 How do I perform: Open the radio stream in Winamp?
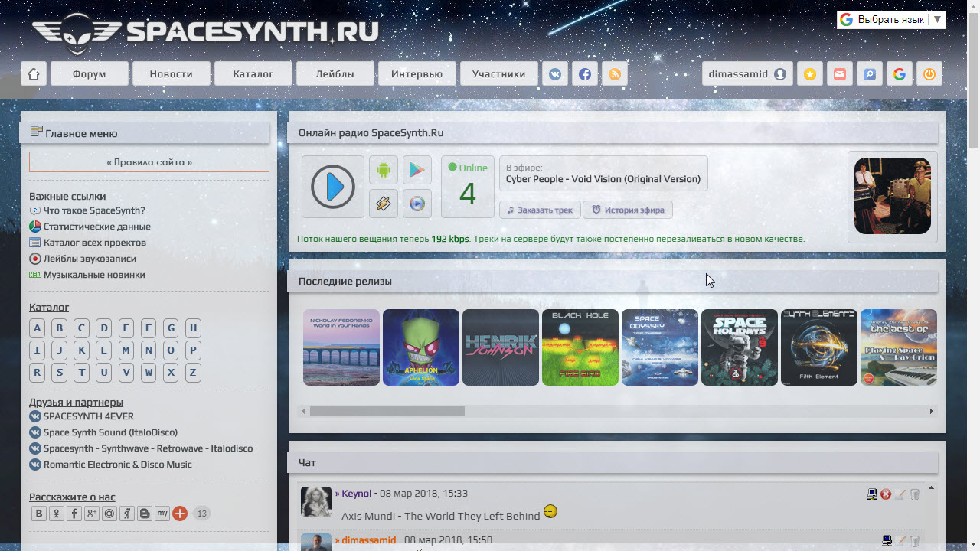coord(384,204)
